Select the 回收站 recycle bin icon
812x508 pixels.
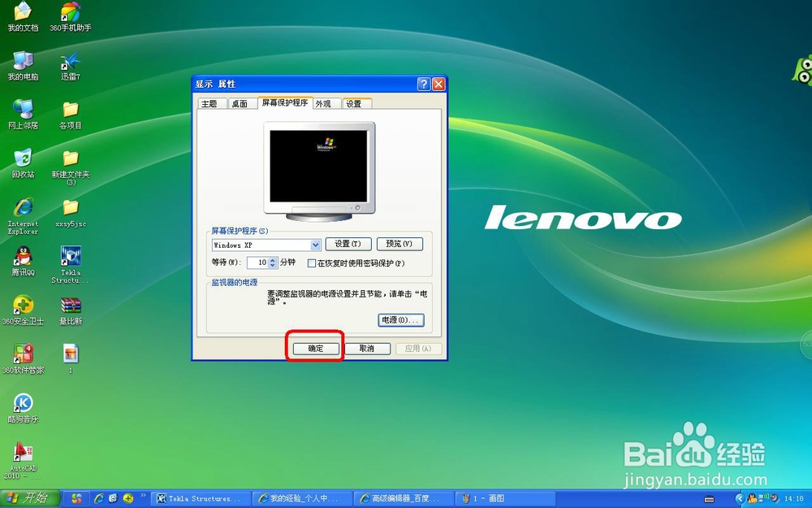(23, 163)
